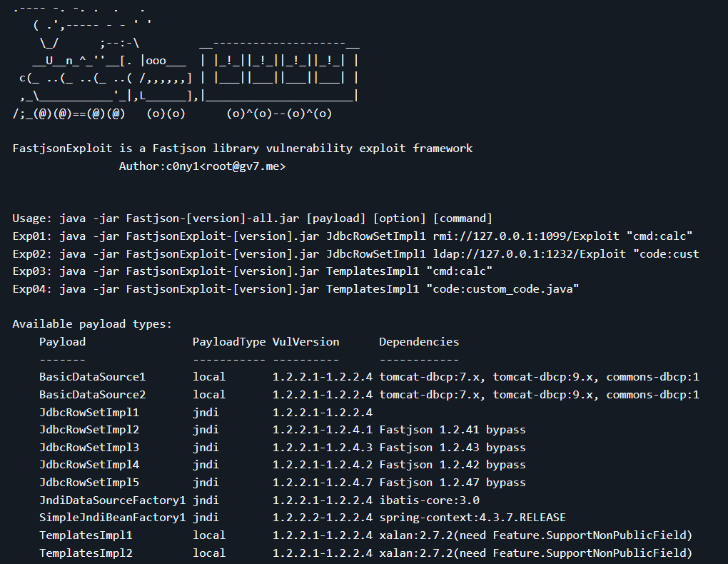
Task: Click 'Fastjson 1.2.43 bypass' dependency text
Action: coord(453,448)
